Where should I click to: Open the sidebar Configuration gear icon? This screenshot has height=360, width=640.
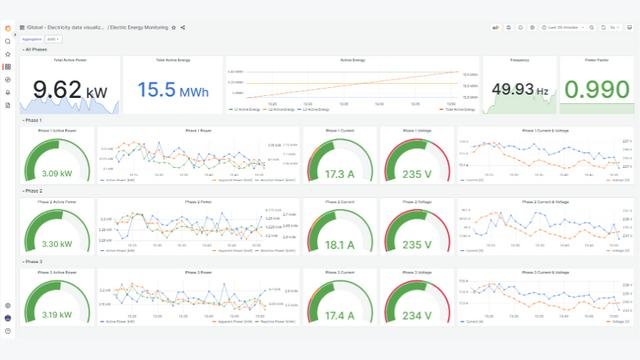coord(8,305)
